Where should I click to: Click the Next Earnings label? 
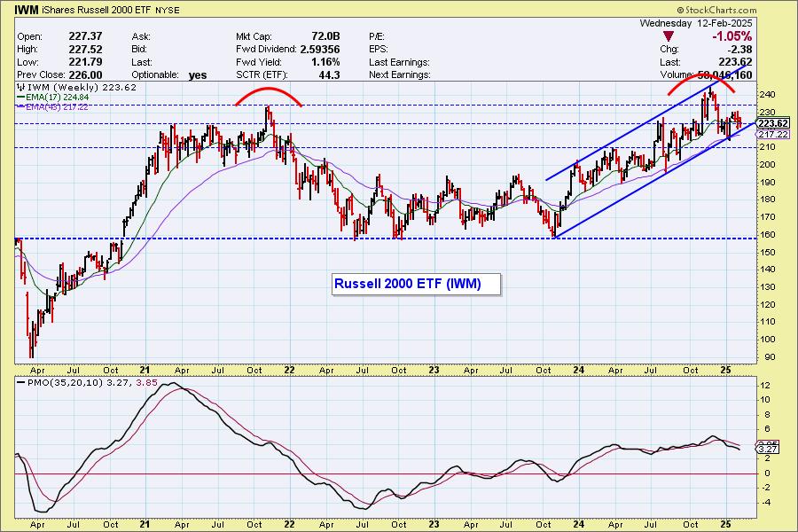click(400, 74)
